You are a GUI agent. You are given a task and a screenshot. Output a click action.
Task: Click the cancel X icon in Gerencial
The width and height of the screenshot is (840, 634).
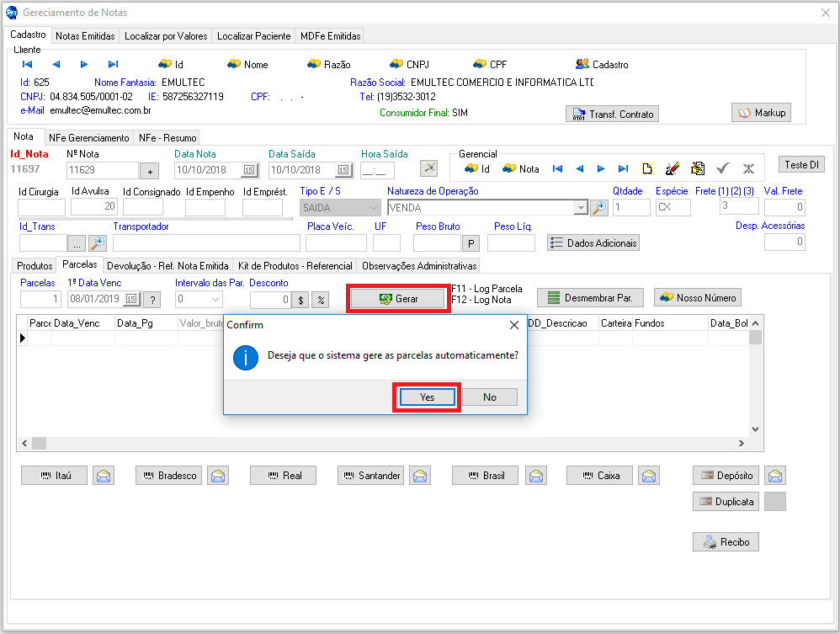tap(747, 168)
